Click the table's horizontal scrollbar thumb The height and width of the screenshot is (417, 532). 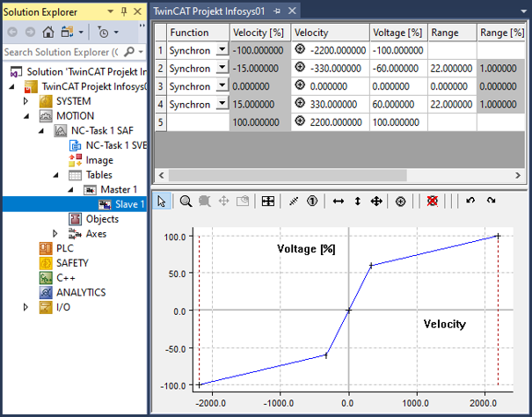point(288,176)
